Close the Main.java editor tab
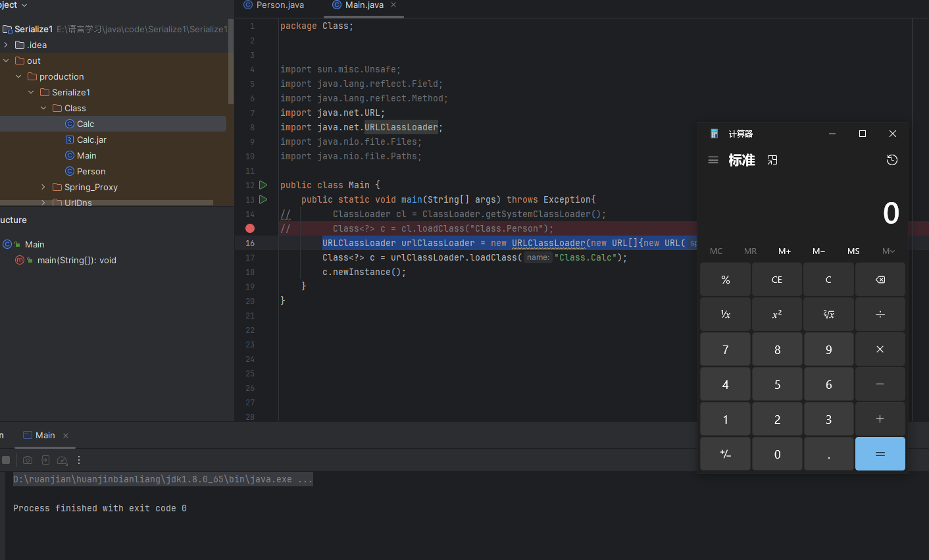This screenshot has height=560, width=929. pos(393,5)
